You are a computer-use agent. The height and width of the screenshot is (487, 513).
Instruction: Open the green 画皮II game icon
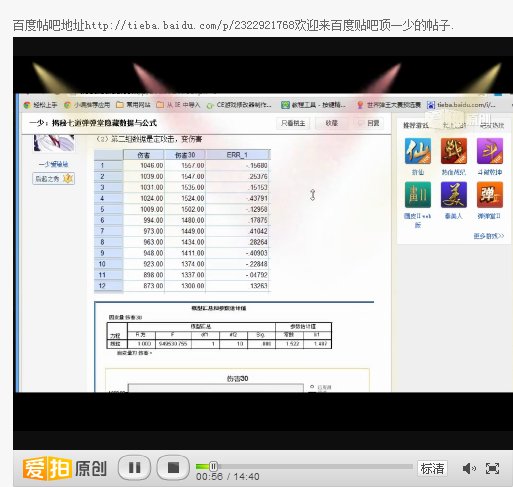[x=418, y=195]
